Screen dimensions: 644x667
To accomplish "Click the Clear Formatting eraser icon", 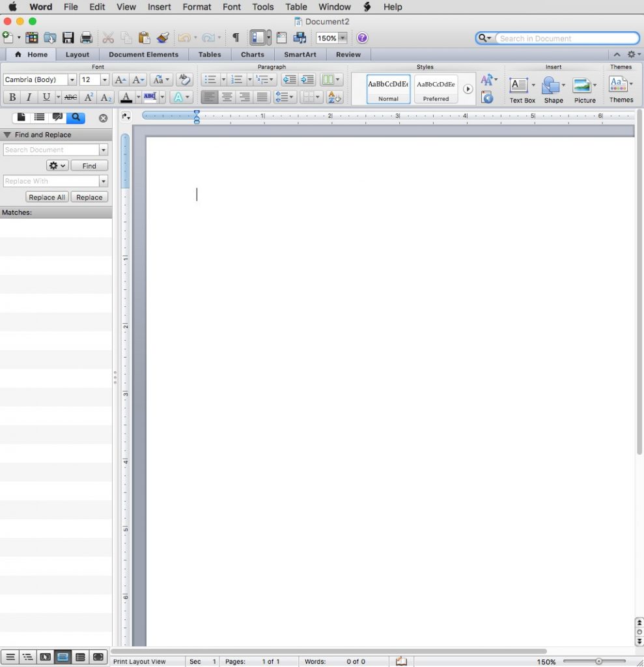I will click(x=184, y=79).
